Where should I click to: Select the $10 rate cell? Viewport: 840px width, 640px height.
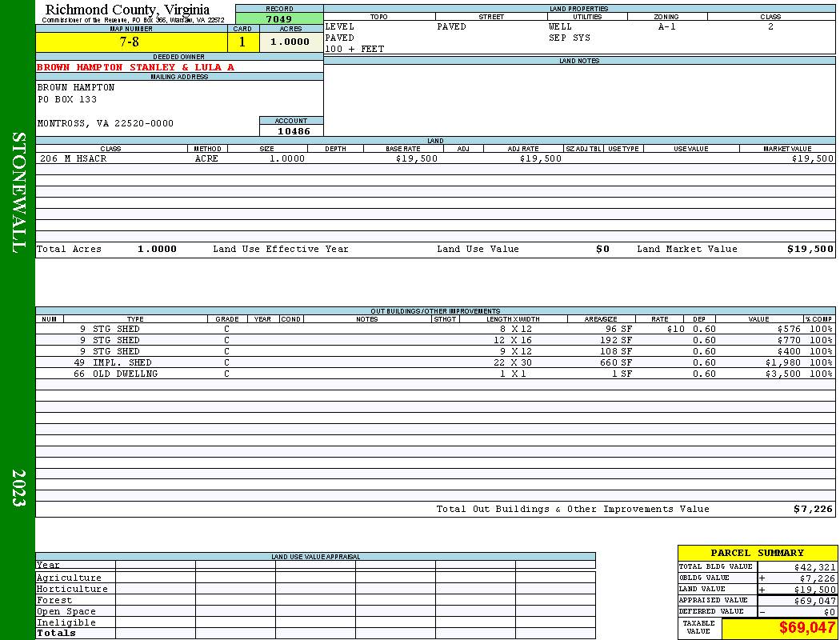coord(675,330)
